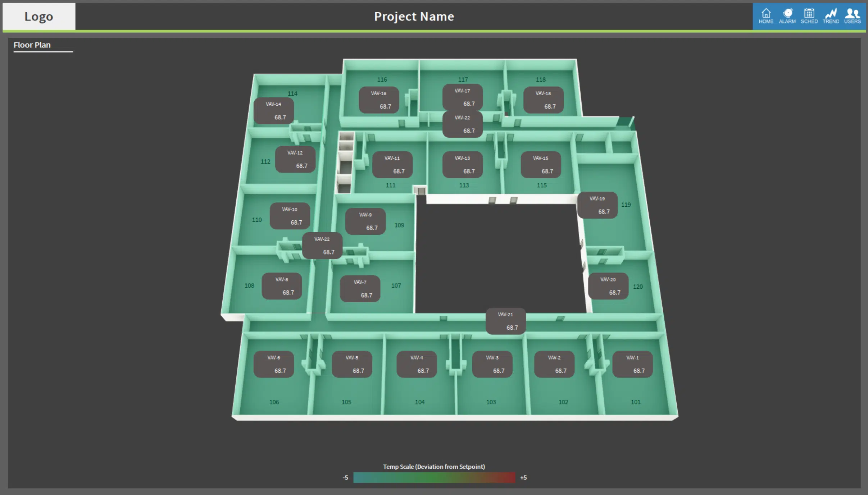Open the VAV-6 unit in room 106
This screenshot has width=868, height=495.
(274, 364)
